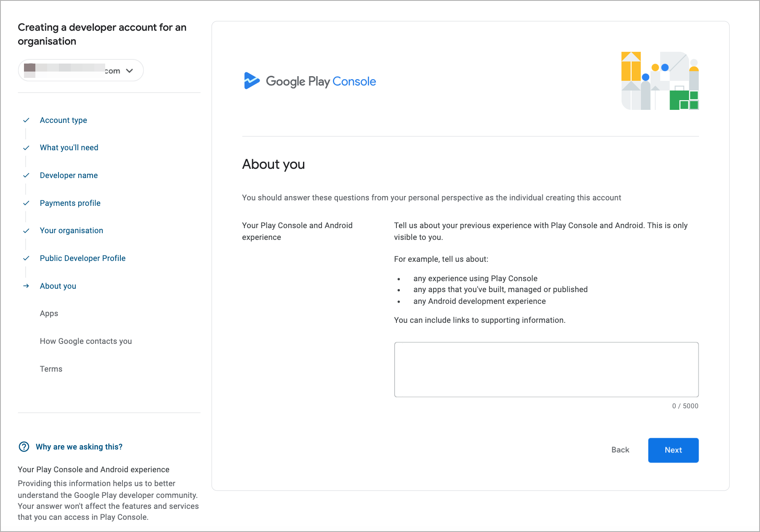Click Why are we asking this link
The width and height of the screenshot is (760, 532).
(79, 447)
